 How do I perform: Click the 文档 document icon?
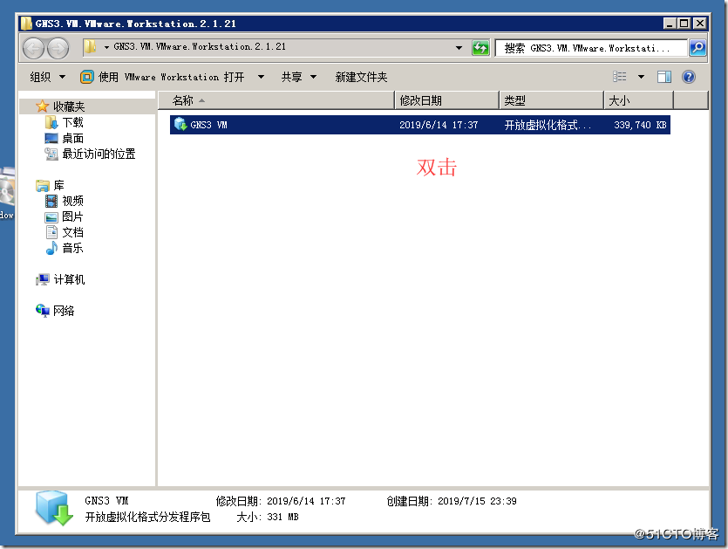(x=52, y=232)
